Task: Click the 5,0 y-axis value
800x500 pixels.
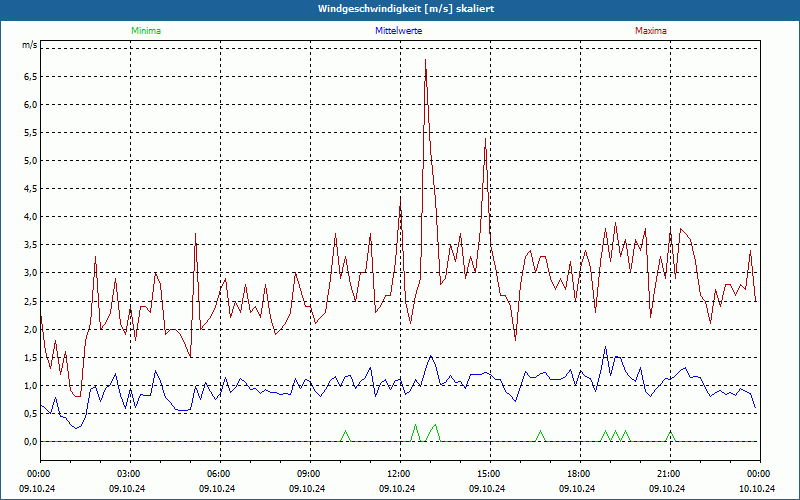Action: (31, 161)
